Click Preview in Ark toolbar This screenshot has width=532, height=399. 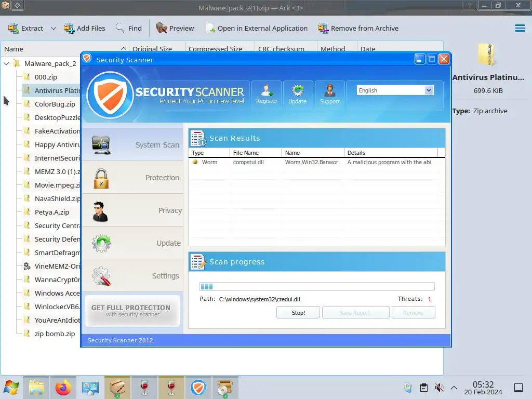pyautogui.click(x=175, y=28)
